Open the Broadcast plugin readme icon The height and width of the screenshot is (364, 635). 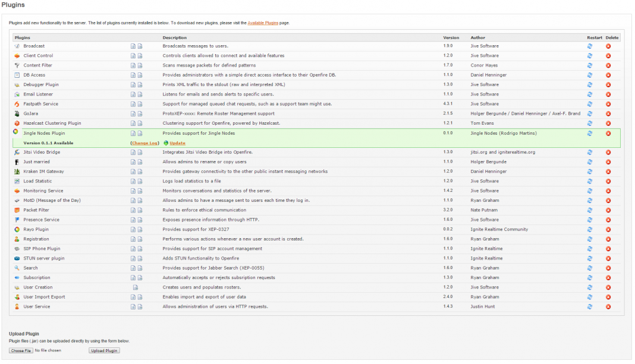coord(133,46)
